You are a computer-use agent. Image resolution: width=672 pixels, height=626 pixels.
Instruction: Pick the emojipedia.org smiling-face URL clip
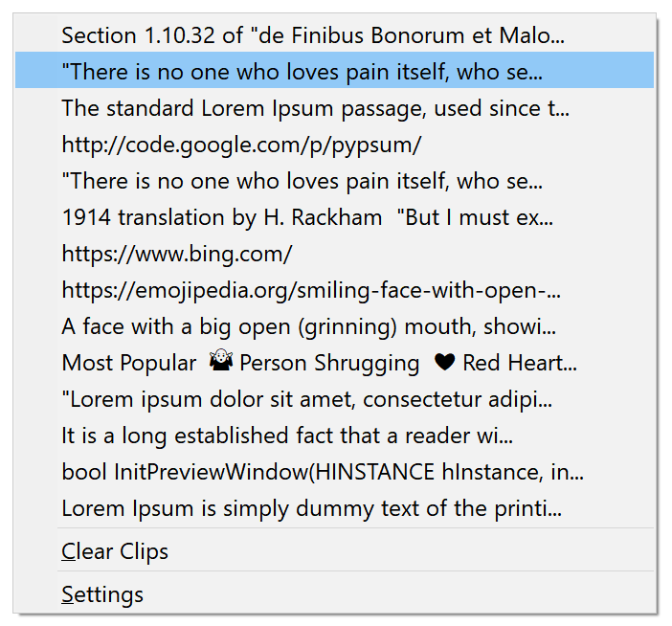click(x=334, y=290)
